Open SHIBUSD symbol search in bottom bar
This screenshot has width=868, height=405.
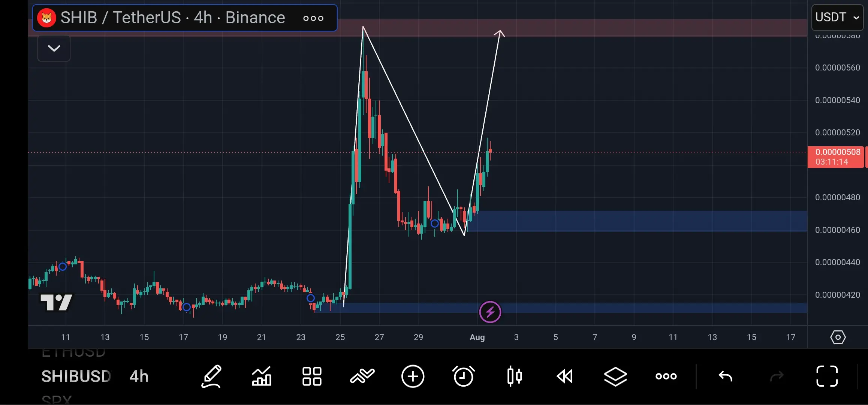[x=76, y=376]
